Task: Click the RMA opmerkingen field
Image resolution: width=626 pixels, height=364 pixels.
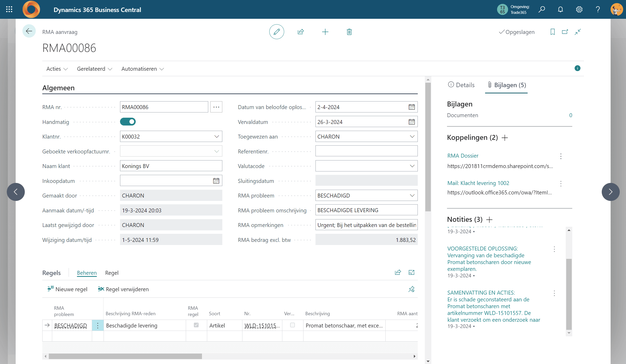Action: tap(366, 225)
